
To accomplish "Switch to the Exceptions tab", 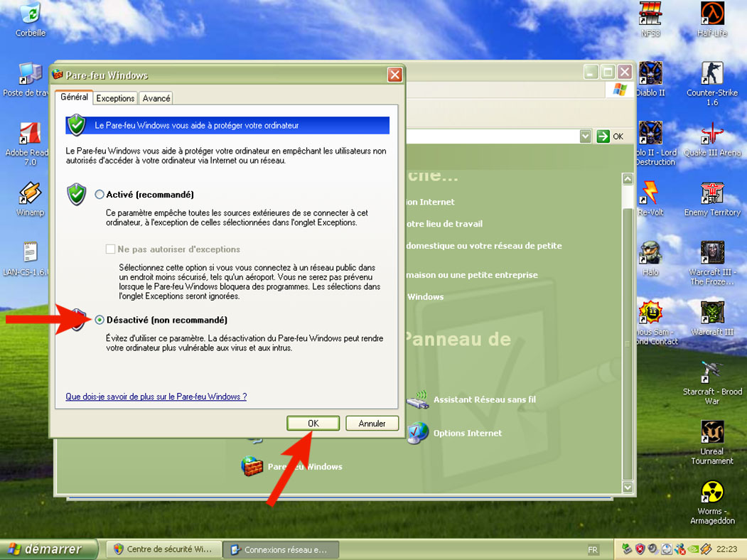I will coord(115,98).
